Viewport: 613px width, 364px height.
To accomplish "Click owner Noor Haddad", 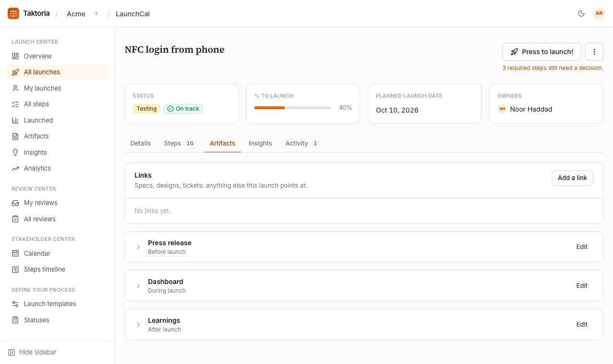I will 525,109.
